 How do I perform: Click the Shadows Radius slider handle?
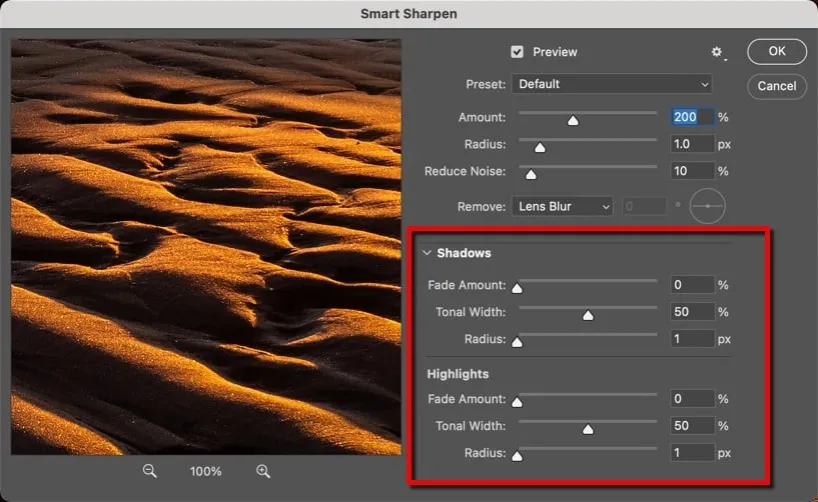[517, 343]
